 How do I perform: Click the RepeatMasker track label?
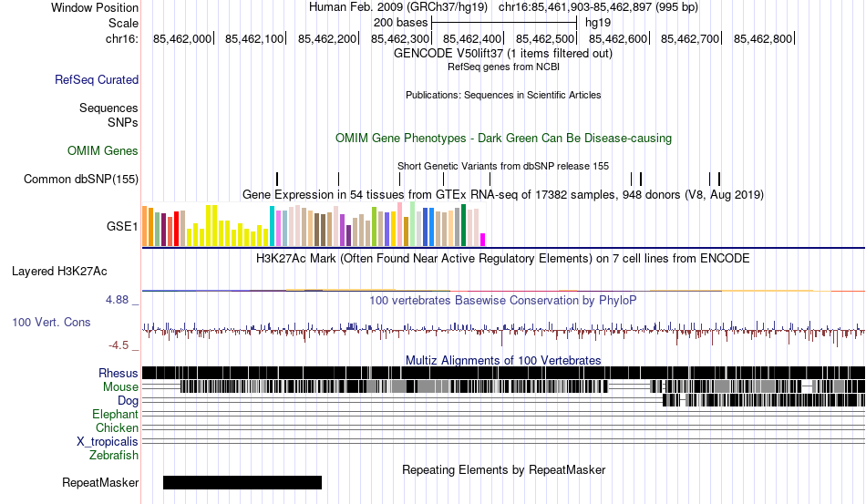[100, 482]
